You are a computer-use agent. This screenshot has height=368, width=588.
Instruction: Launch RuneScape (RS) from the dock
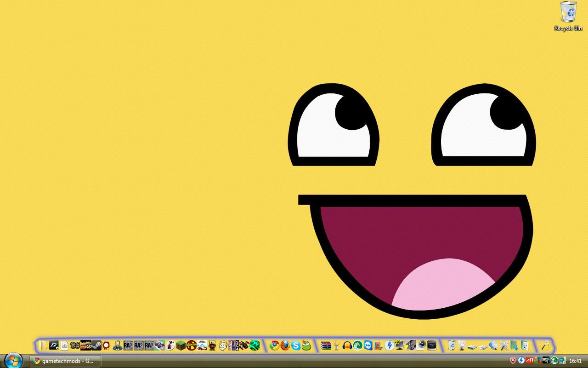75,345
